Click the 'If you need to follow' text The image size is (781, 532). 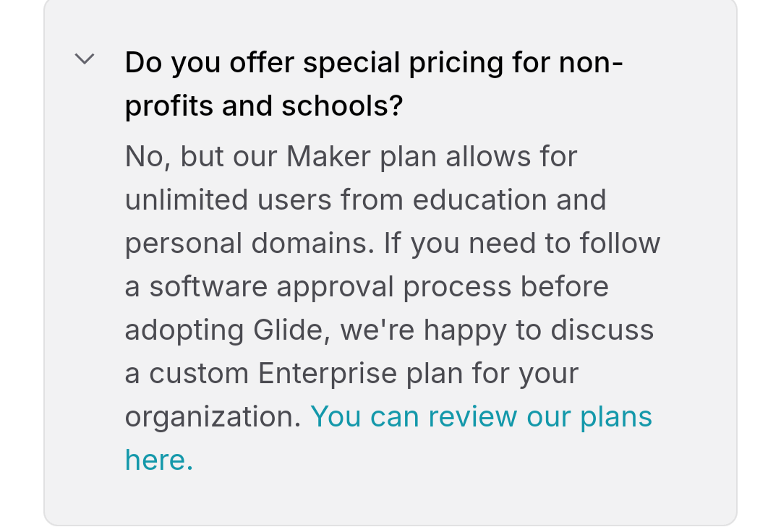[x=522, y=244]
